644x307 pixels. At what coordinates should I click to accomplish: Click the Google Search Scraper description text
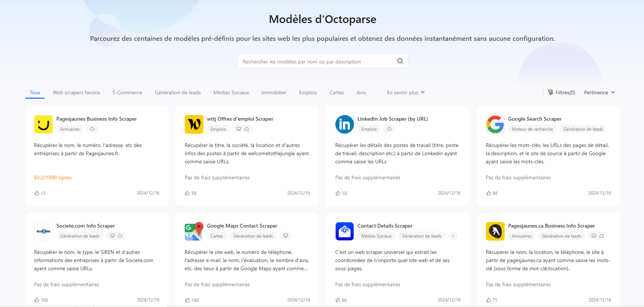pyautogui.click(x=547, y=153)
